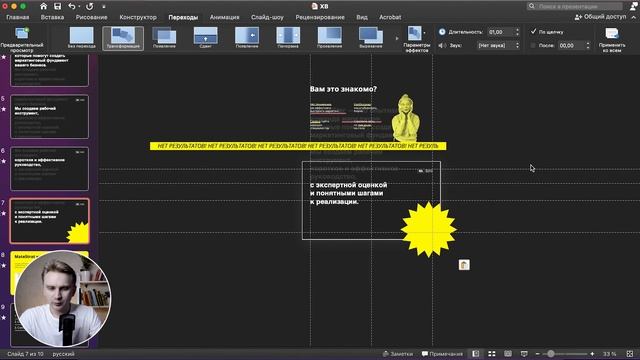Viewport: 640px width, 360px height.
Task: Open the user account icon at top right
Action: pyautogui.click(x=633, y=6)
